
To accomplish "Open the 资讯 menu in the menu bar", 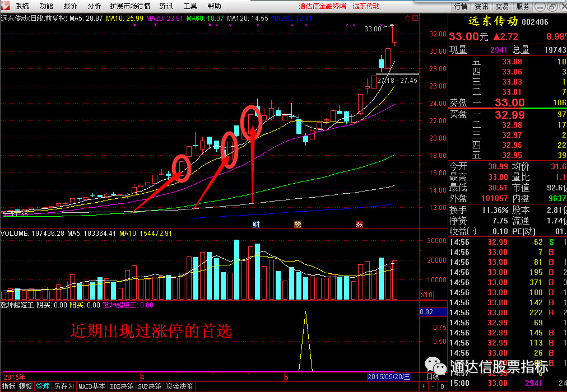I will point(166,6).
